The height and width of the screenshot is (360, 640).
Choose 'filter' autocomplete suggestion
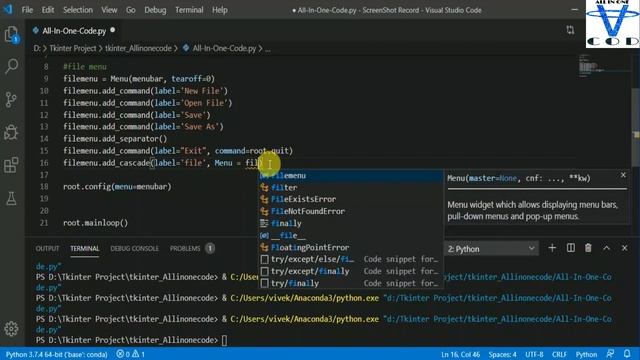click(x=351, y=187)
